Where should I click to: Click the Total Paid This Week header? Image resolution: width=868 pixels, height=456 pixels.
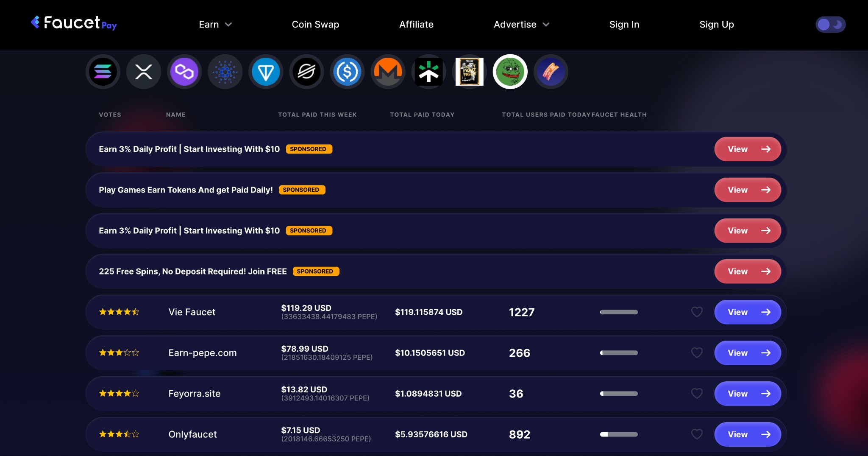click(317, 115)
